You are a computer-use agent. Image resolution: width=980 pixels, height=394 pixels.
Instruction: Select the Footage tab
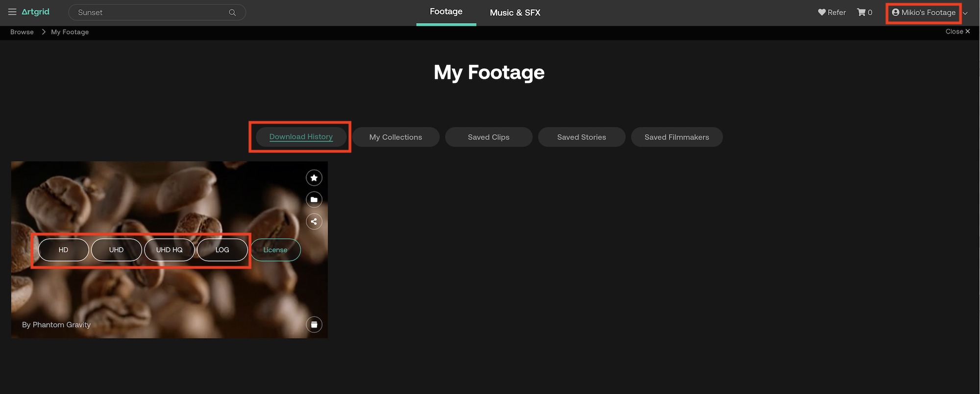coord(446,12)
